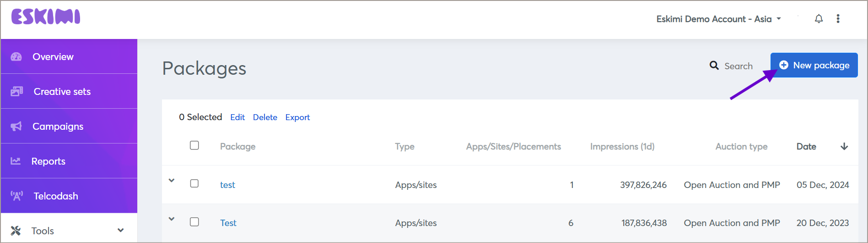
Task: Go to Reports section
Action: 48,161
